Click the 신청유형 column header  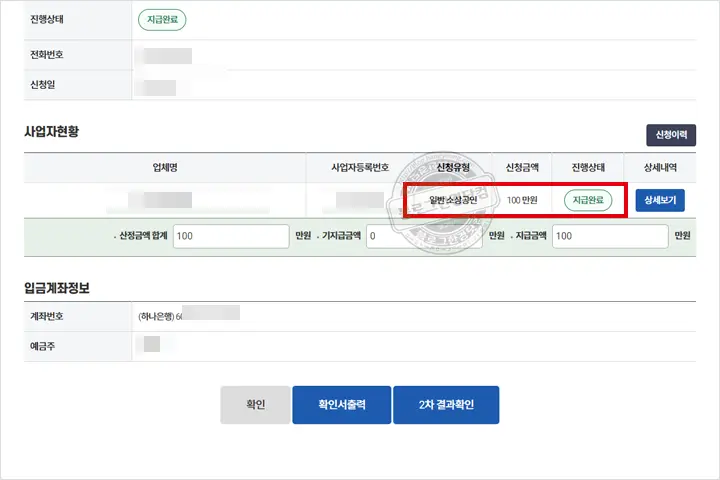coord(453,168)
